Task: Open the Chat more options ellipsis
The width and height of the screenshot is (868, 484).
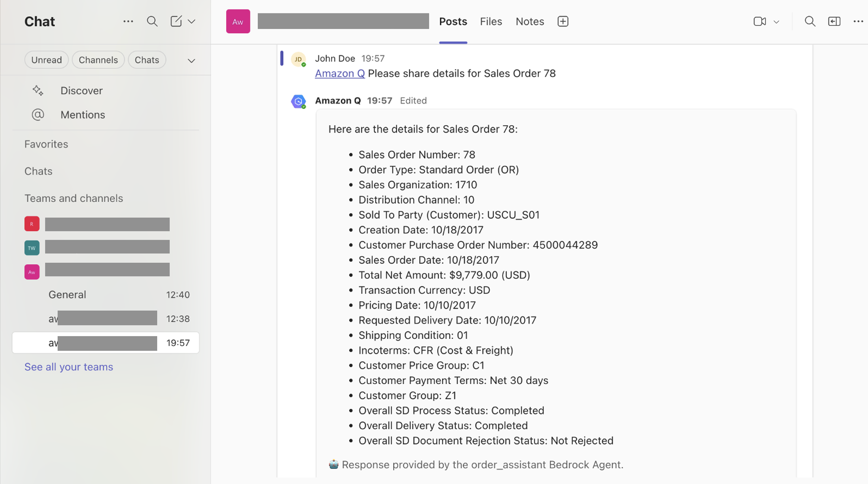Action: [x=128, y=21]
